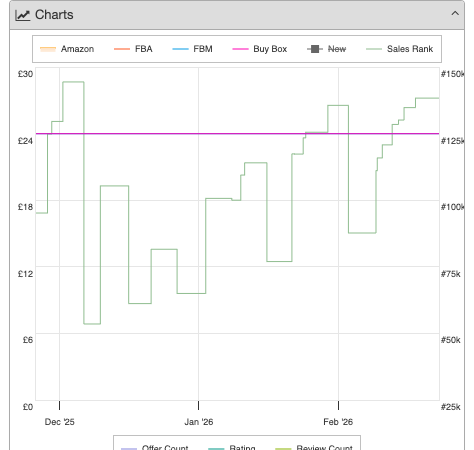The width and height of the screenshot is (474, 450).
Task: Click the Charts panel title
Action: (54, 15)
